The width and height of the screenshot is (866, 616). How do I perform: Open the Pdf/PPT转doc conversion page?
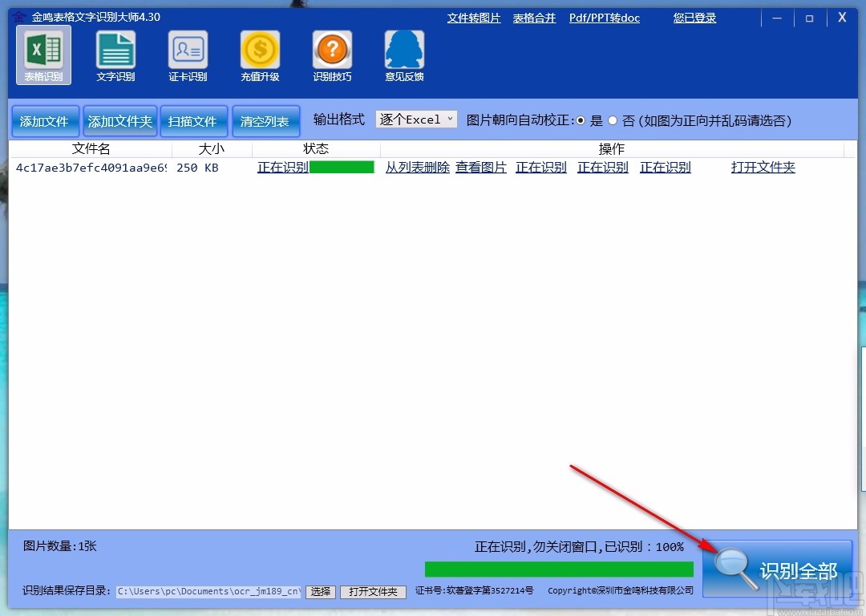tap(605, 18)
